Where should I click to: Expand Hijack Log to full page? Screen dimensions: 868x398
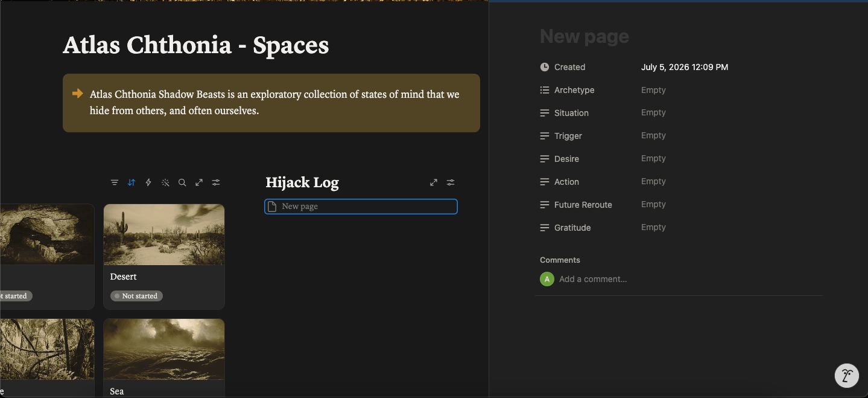click(x=434, y=182)
